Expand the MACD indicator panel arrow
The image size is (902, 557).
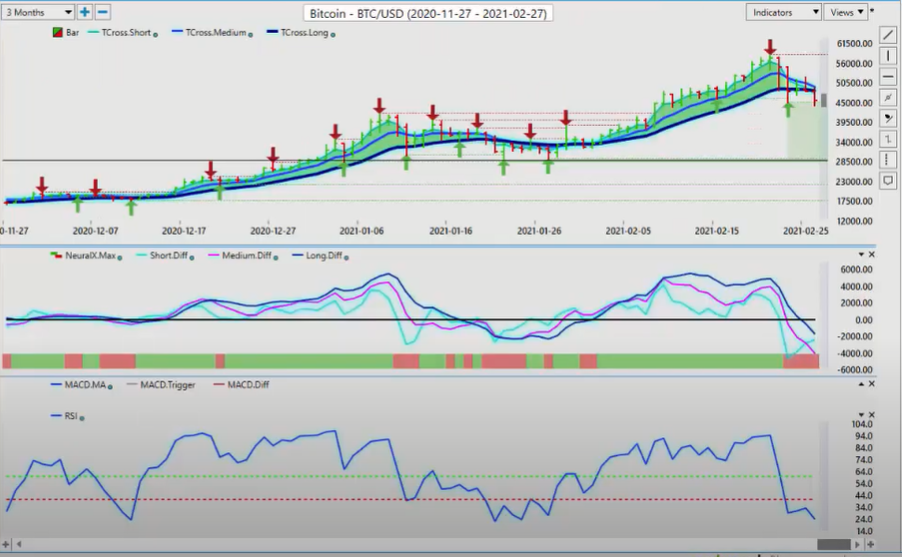click(861, 384)
